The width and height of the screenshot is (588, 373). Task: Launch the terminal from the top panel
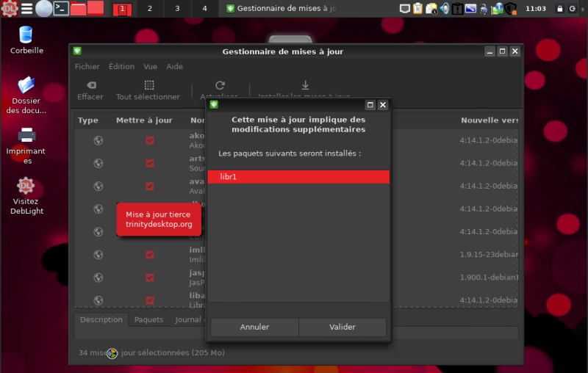click(x=62, y=9)
